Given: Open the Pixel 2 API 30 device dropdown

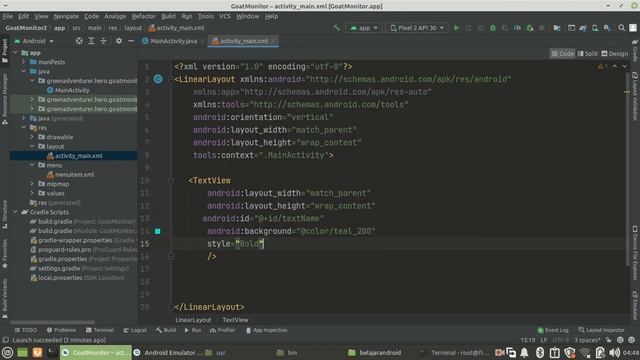Looking at the screenshot, I should [x=417, y=28].
